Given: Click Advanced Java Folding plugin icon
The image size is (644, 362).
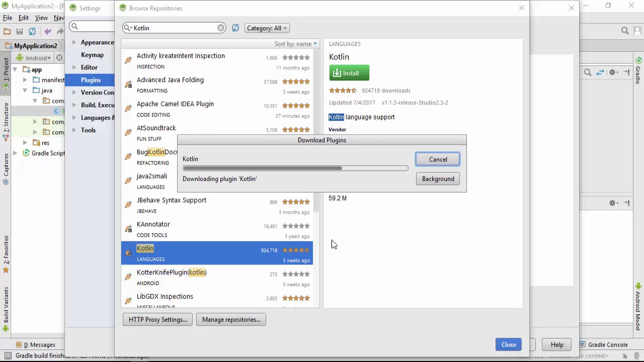Looking at the screenshot, I should pyautogui.click(x=128, y=84).
